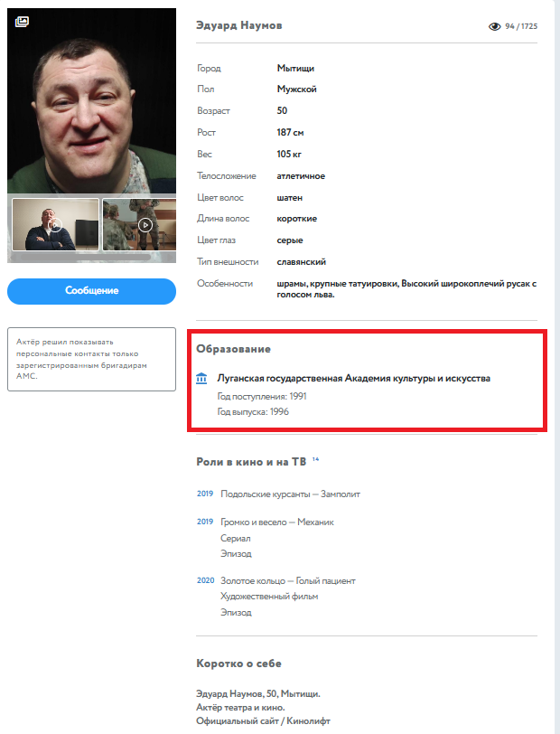
Task: Click the Сообщение button
Action: 92,291
